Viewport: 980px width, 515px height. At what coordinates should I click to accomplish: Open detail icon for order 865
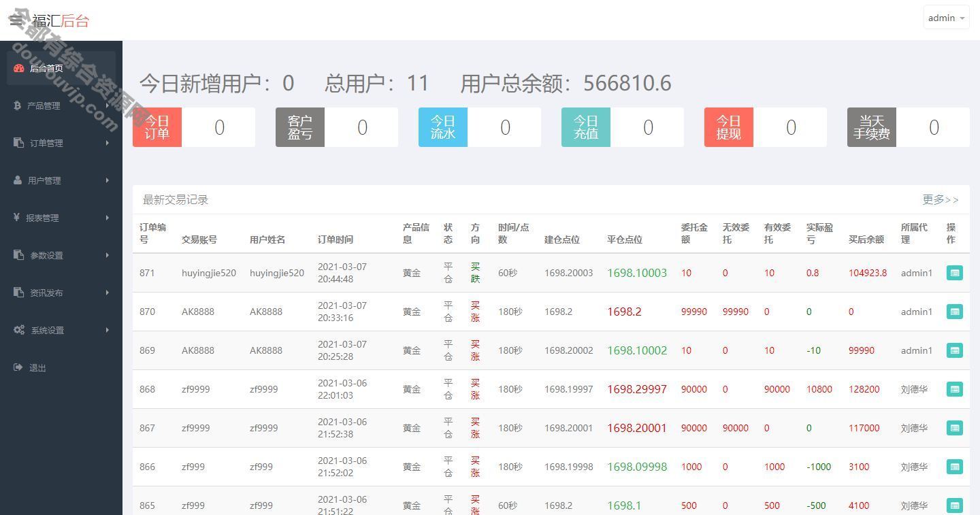pos(955,505)
